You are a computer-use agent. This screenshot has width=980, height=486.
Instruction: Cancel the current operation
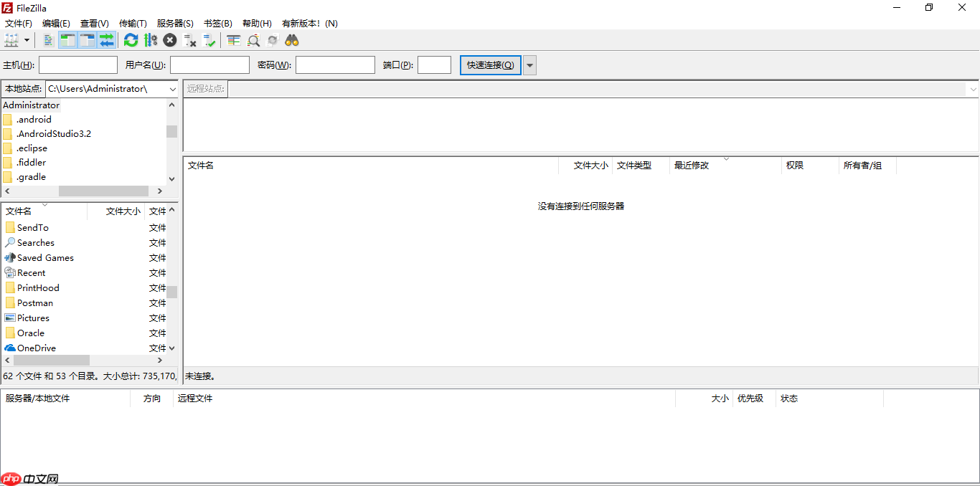(169, 40)
